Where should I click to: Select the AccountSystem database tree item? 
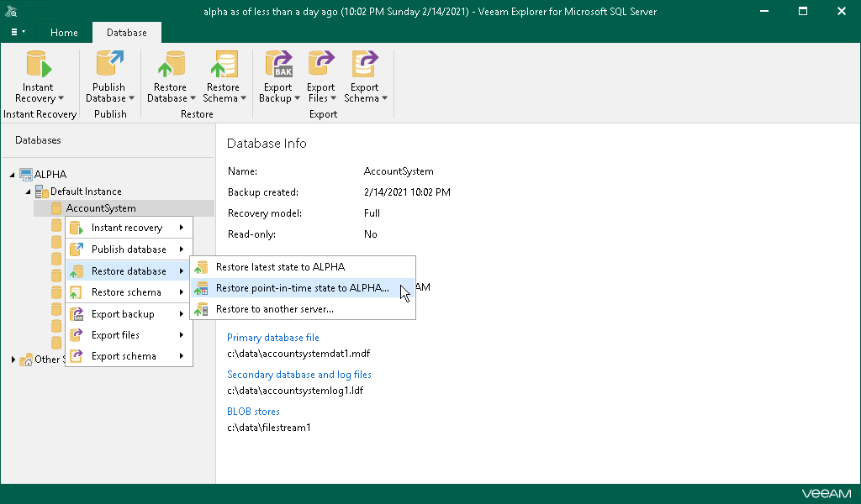(100, 208)
